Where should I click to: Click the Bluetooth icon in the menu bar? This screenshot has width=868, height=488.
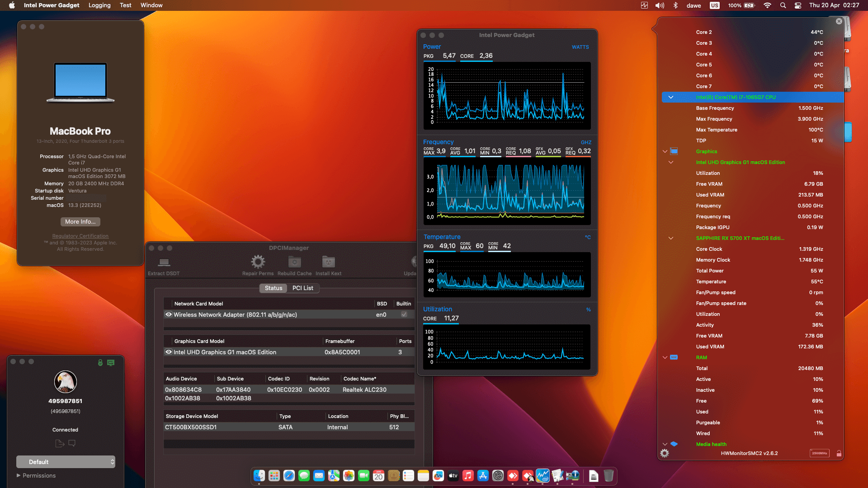click(x=675, y=5)
